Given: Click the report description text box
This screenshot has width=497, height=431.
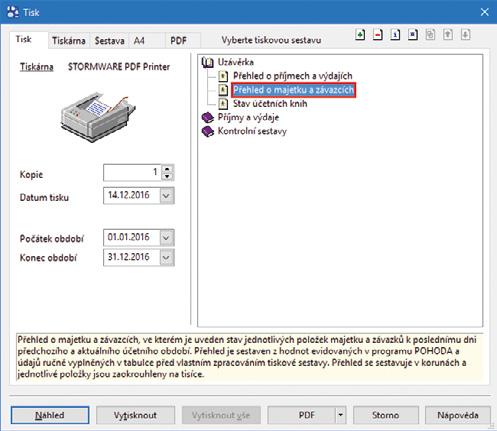Looking at the screenshot, I should tap(250, 357).
